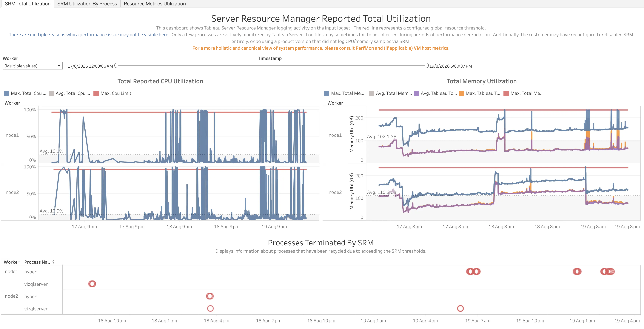The height and width of the screenshot is (329, 644).
Task: Switch to SRM Total Utilization tab
Action: [x=27, y=4]
